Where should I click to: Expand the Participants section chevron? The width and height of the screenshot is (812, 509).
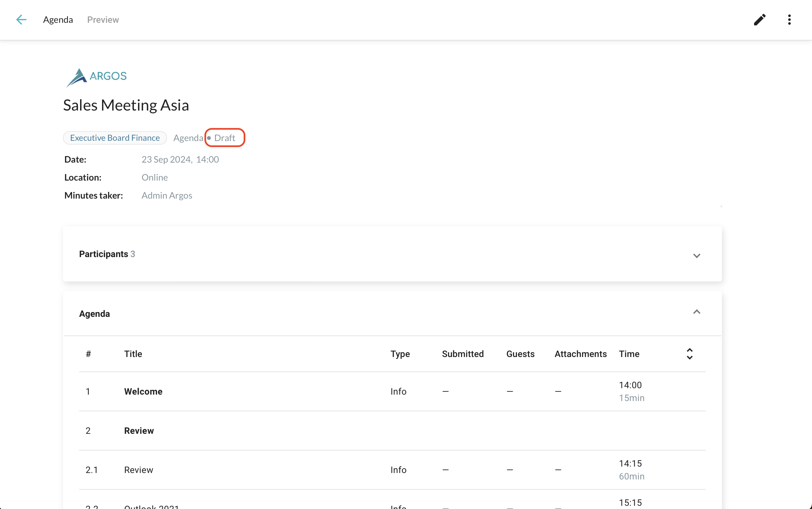click(697, 255)
